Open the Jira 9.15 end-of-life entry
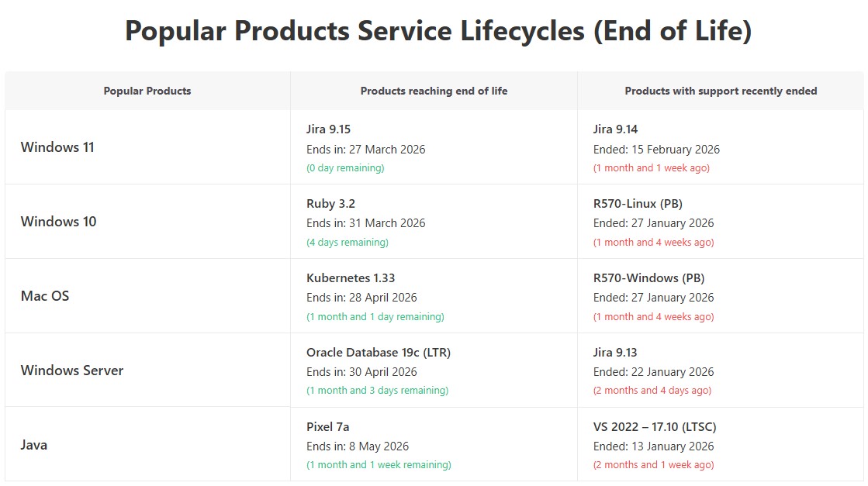868x486 pixels. tap(329, 129)
